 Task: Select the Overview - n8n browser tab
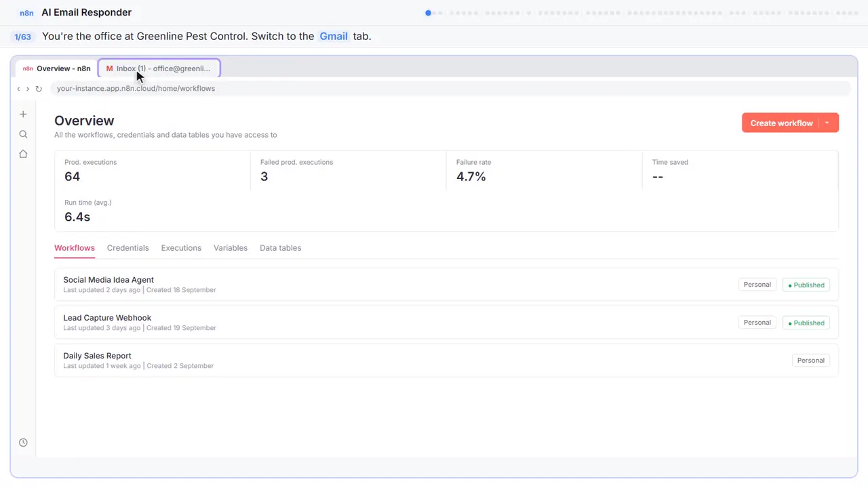point(57,68)
